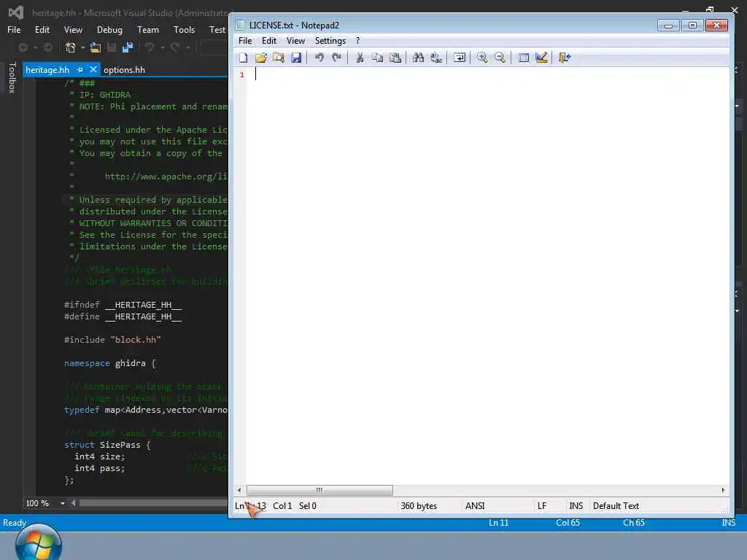Open Visual Studio Redo history dropdown
The height and width of the screenshot is (560, 747).
188,47
